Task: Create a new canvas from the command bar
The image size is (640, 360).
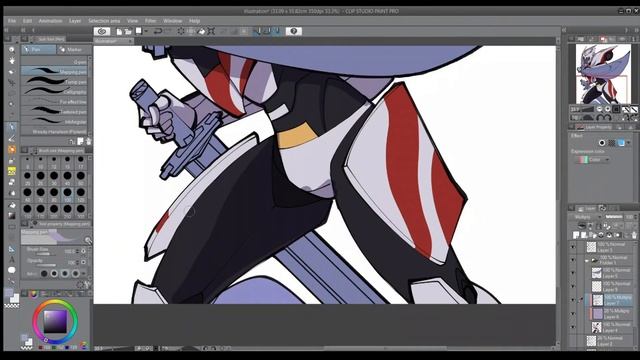Action: point(119,31)
